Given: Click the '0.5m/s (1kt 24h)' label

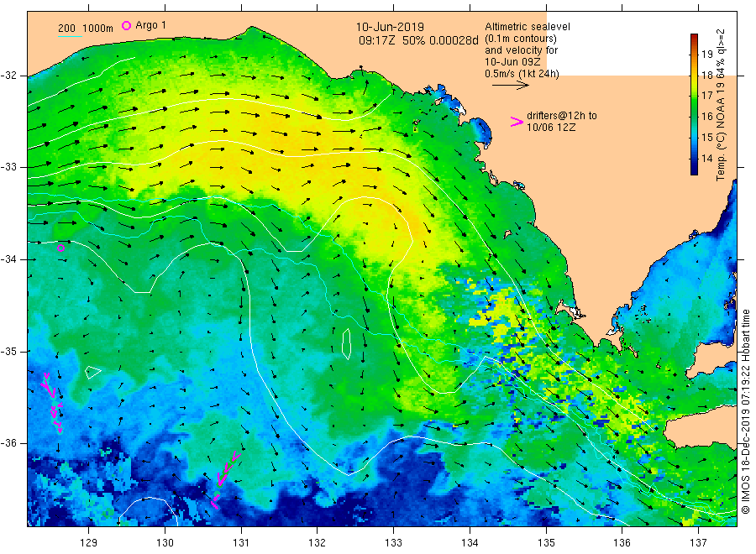Looking at the screenshot, I should click(522, 74).
